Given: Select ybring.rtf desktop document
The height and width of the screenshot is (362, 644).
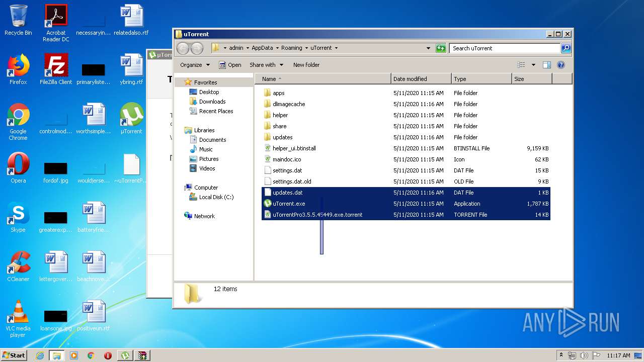Looking at the screenshot, I should [x=131, y=69].
